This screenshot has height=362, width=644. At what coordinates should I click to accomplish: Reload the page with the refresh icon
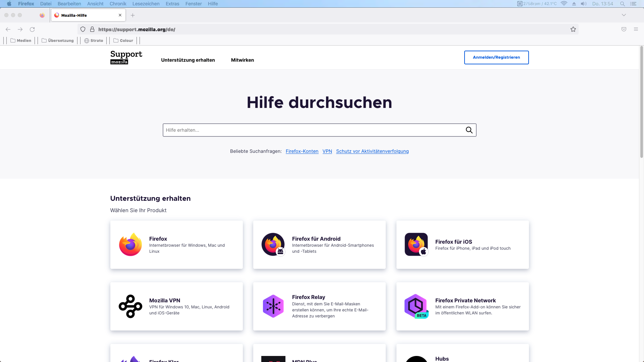tap(32, 29)
